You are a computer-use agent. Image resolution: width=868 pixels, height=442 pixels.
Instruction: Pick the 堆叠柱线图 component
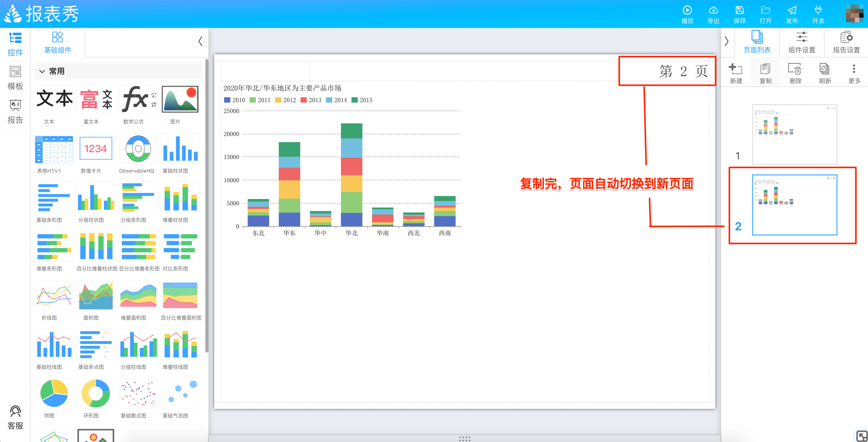coord(180,344)
